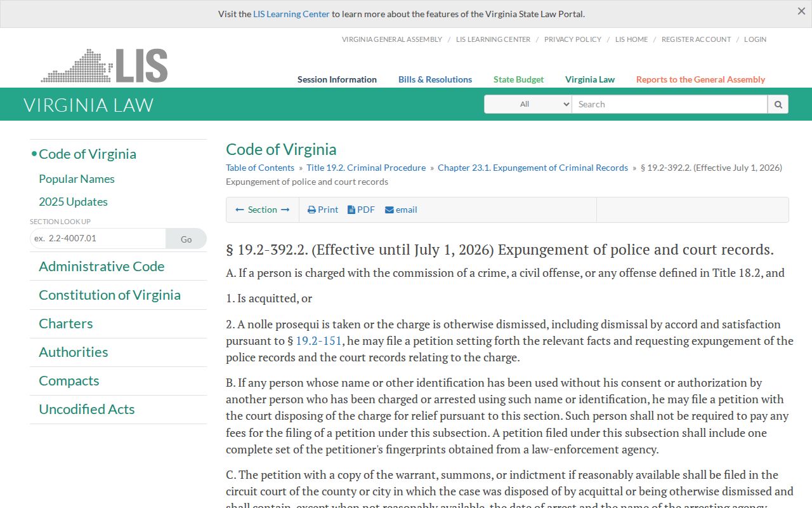Open Uncodified Acts in sidebar
Screen dimensions: 812x508
pyautogui.click(x=87, y=409)
